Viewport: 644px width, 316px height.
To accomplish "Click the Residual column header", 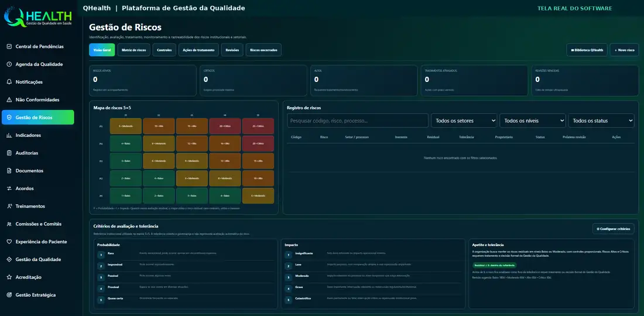I will [x=433, y=137].
